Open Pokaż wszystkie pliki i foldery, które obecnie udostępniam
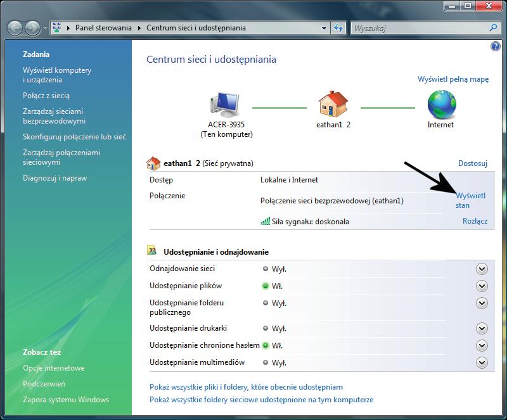The image size is (507, 420). [246, 387]
